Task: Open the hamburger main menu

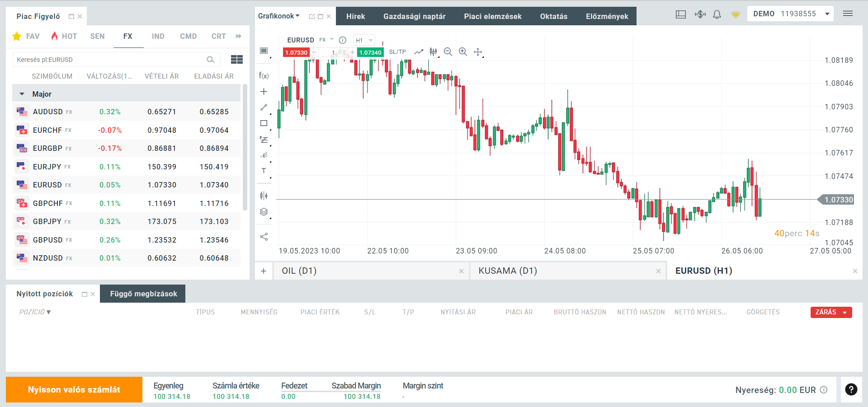Action: 848,14
